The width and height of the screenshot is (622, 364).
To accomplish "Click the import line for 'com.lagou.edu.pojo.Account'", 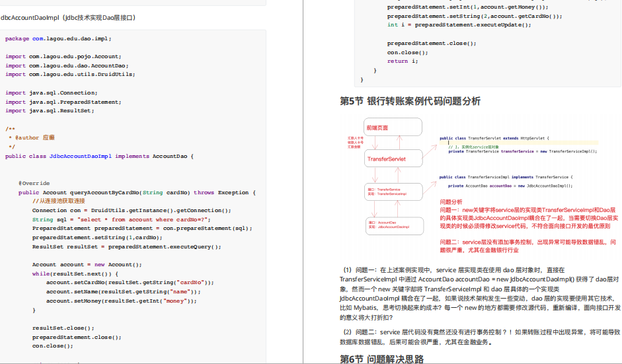I will [63, 56].
